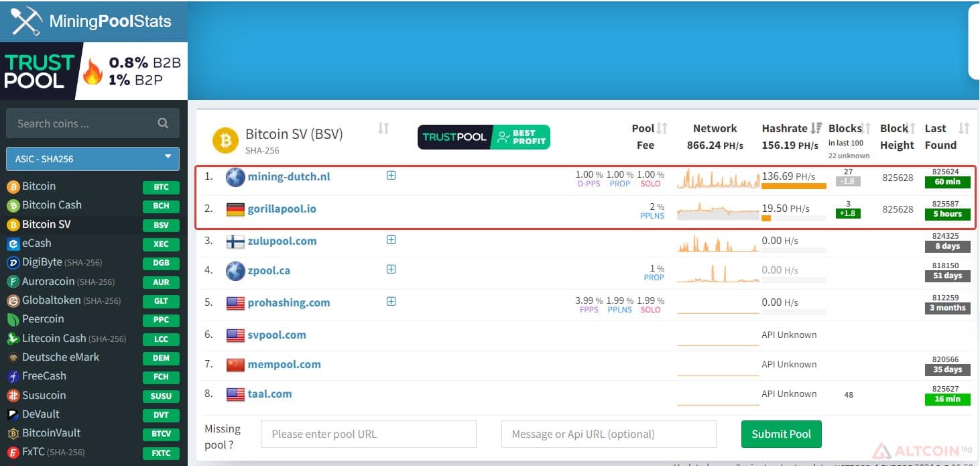The height and width of the screenshot is (466, 980).
Task: Open the gorillapool.io pool link
Action: pyautogui.click(x=282, y=209)
